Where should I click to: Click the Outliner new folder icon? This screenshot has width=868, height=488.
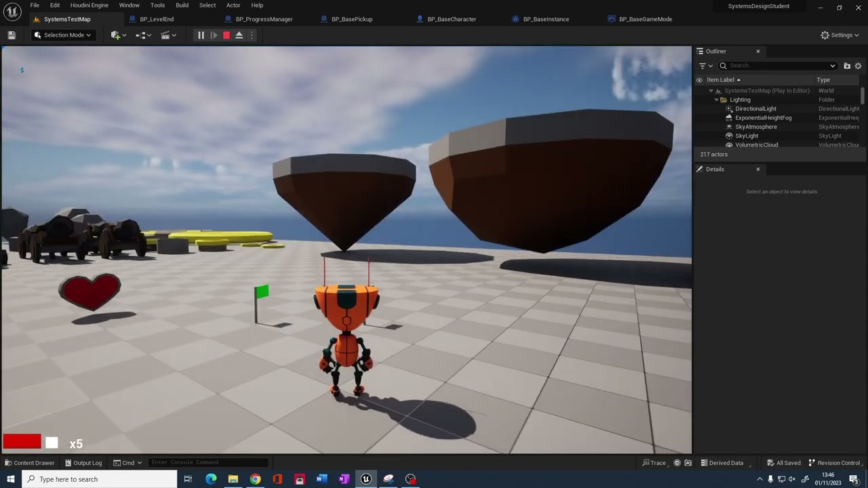click(x=847, y=66)
